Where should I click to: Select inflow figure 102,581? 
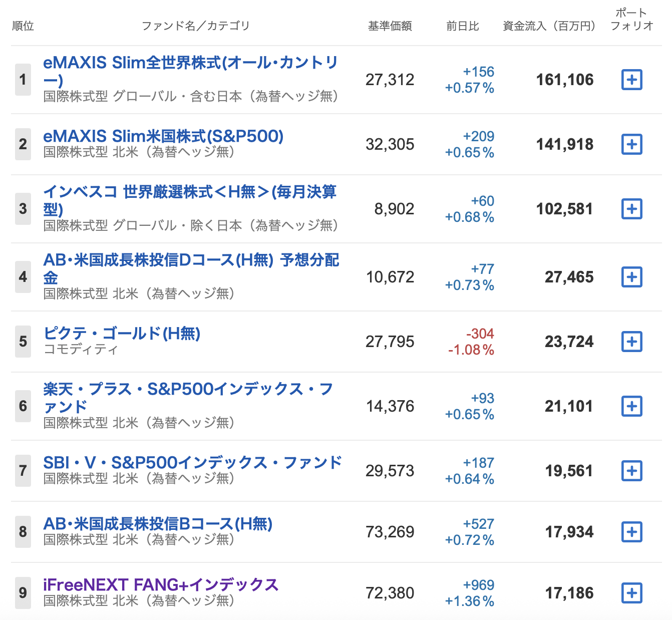(x=565, y=209)
